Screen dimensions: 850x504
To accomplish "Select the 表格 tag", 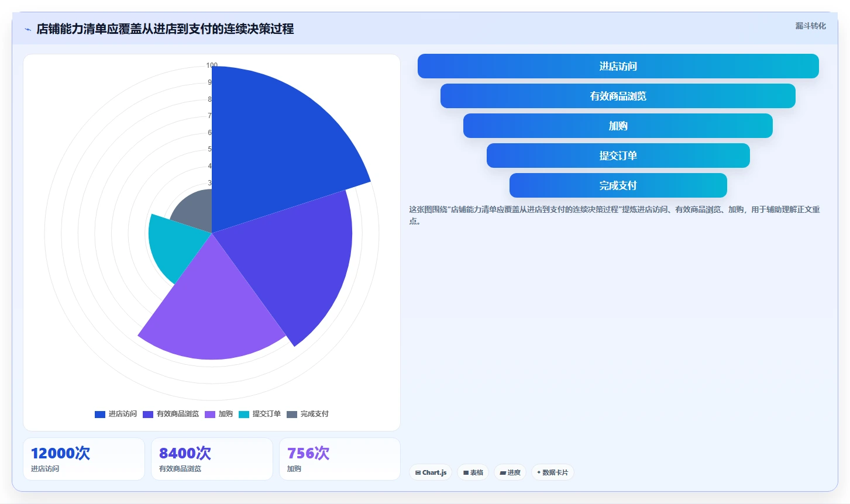I will coord(473,472).
